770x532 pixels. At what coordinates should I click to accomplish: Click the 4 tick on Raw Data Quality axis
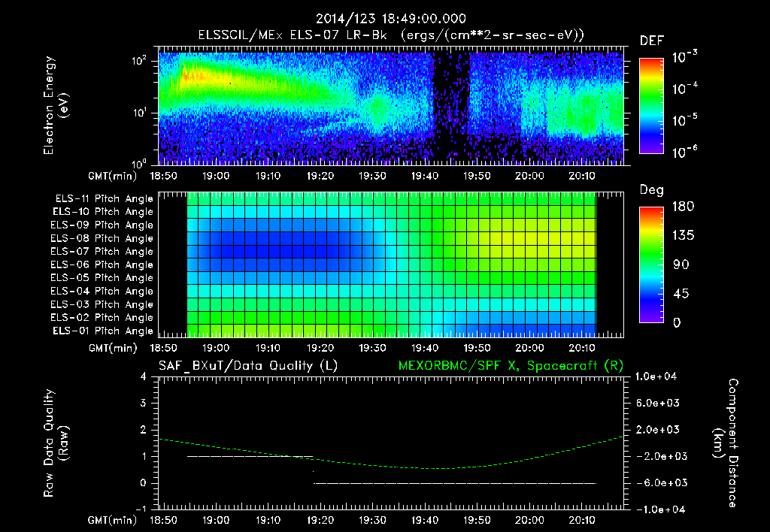tap(144, 376)
